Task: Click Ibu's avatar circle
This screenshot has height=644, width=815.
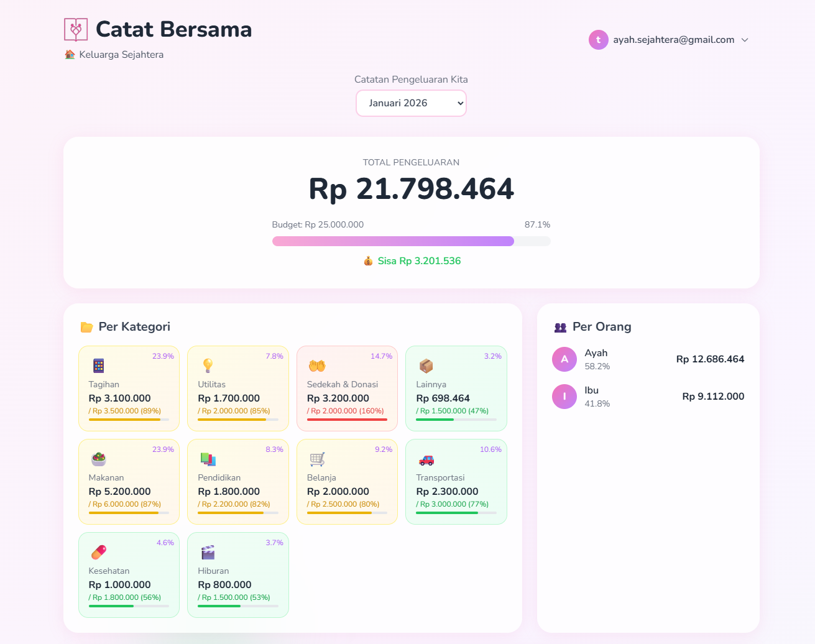Action: (564, 396)
